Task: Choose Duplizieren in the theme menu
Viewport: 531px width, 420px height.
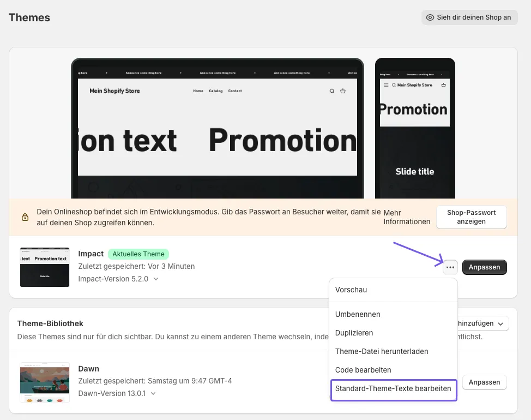Action: point(393,333)
